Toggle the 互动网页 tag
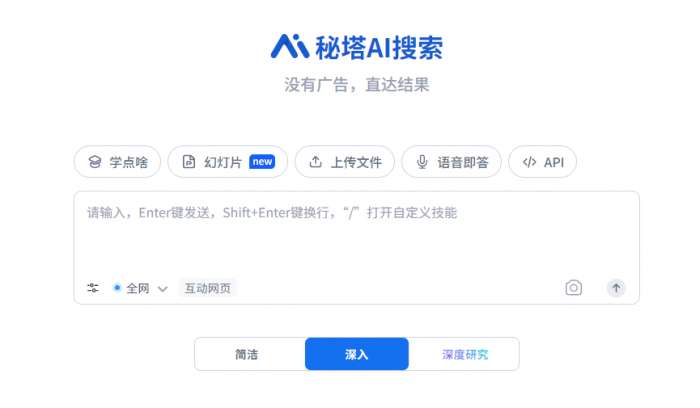Viewport: 700px width, 408px height. coord(208,288)
